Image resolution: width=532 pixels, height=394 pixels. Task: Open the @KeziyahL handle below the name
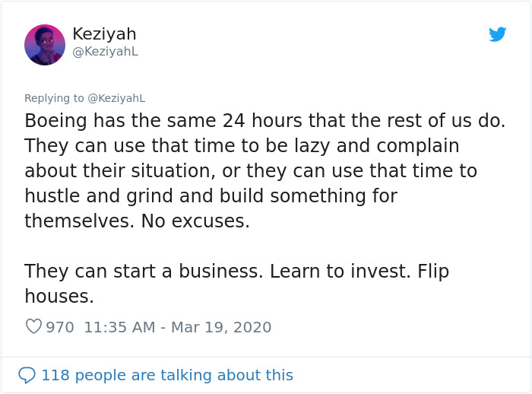(x=105, y=52)
